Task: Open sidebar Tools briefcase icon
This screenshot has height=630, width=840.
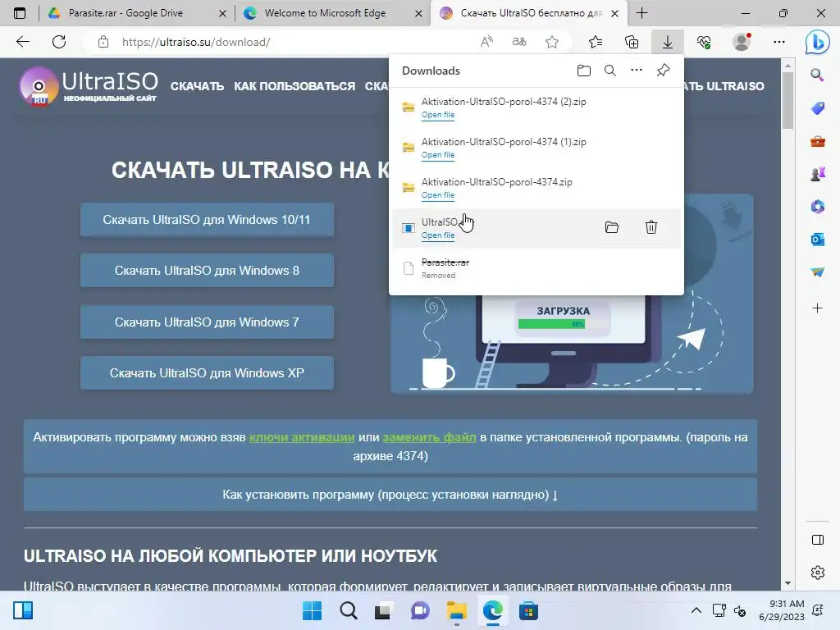Action: pos(817,141)
